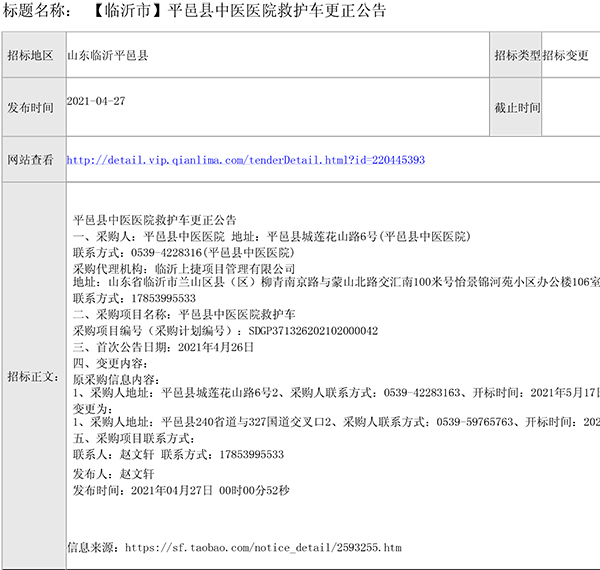The height and width of the screenshot is (570, 600).
Task: Click the line 三、首次公告日期：2021年4月26日
Action: tap(163, 347)
